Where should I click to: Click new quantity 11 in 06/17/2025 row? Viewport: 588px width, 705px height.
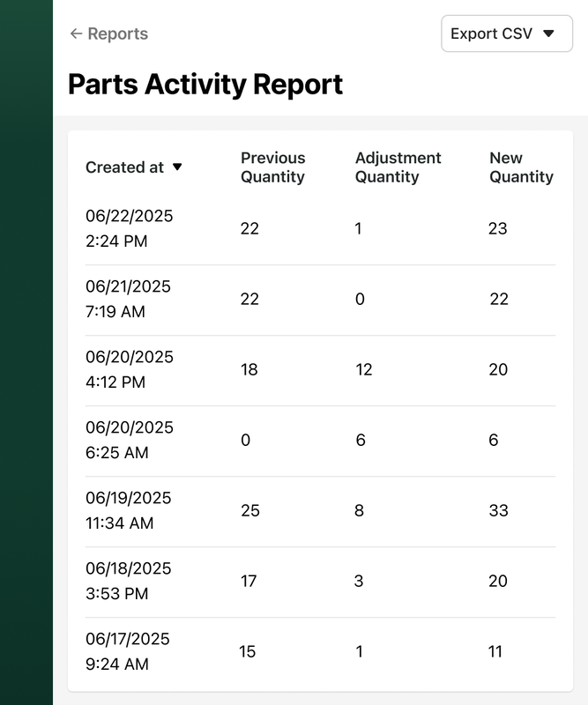(x=495, y=651)
